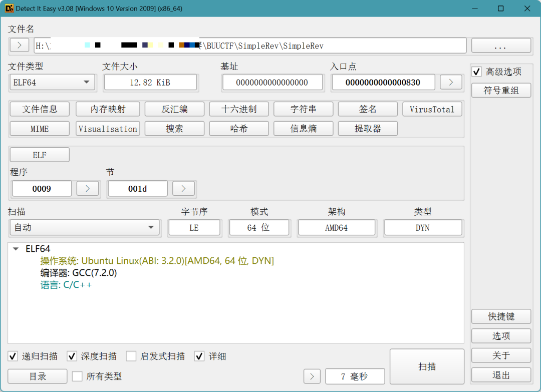Enable the 启发式扫描 checkbox
Viewport: 541px width, 392px height.
131,356
